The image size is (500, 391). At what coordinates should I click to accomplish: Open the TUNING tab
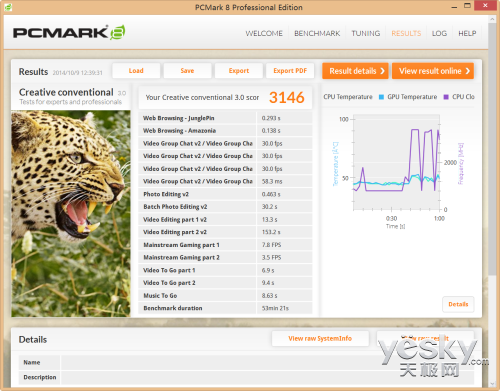(x=366, y=33)
